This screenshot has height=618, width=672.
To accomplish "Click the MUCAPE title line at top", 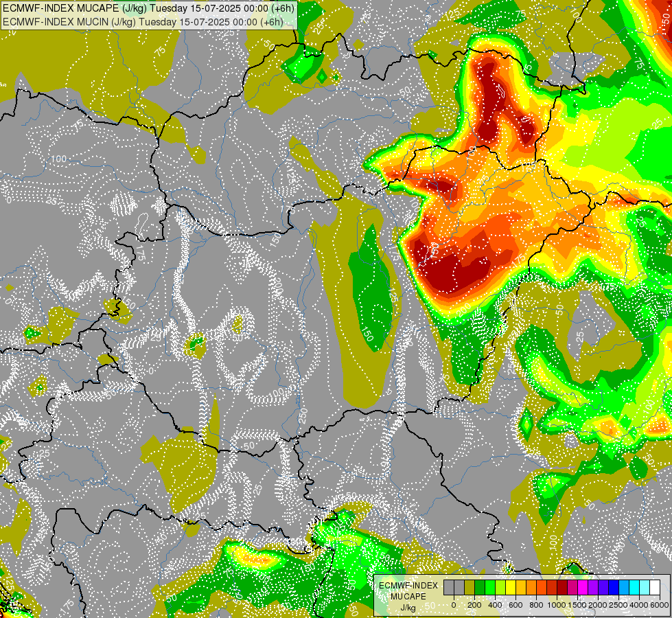I will [148, 8].
